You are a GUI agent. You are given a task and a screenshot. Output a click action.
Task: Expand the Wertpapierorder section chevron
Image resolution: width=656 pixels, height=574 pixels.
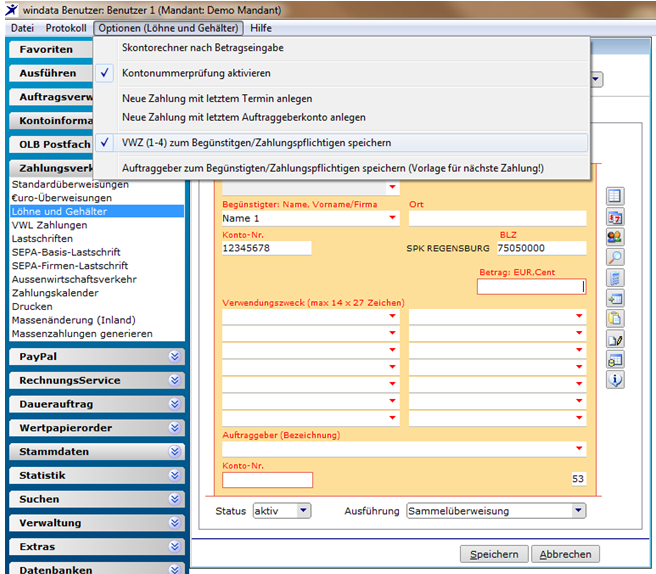174,428
